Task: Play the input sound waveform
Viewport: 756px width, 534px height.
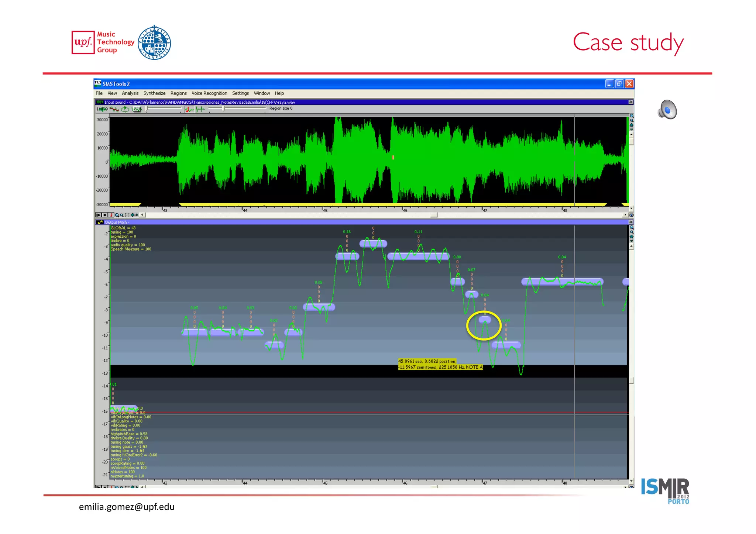Action: pos(98,215)
